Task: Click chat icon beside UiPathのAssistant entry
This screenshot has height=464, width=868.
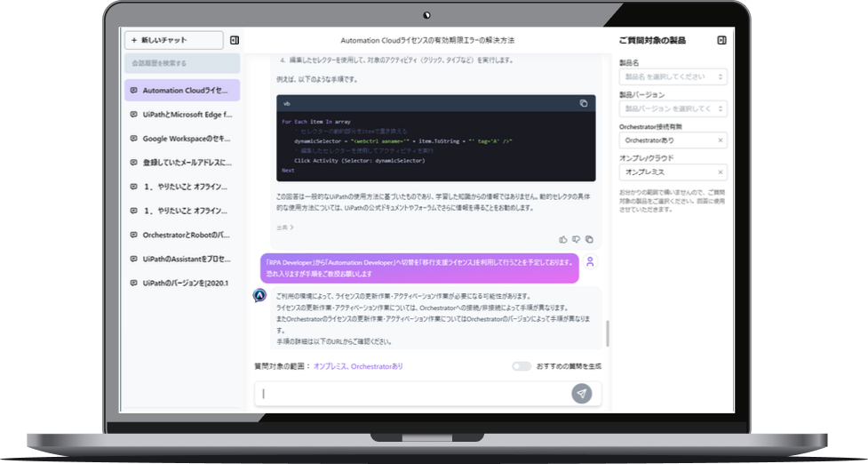Action: pyautogui.click(x=133, y=260)
